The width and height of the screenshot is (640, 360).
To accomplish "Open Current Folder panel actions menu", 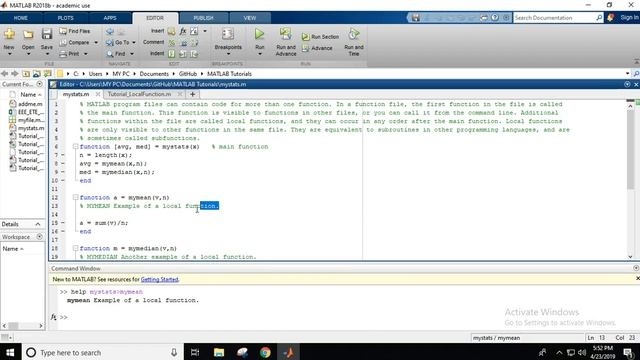I will pyautogui.click(x=40, y=84).
